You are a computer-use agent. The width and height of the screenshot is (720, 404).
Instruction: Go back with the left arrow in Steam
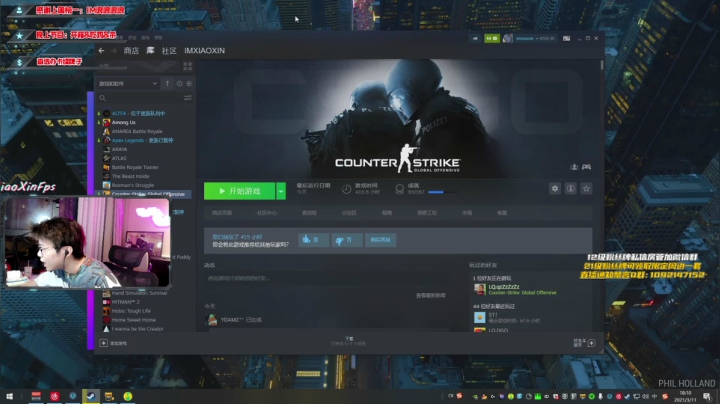(x=101, y=50)
